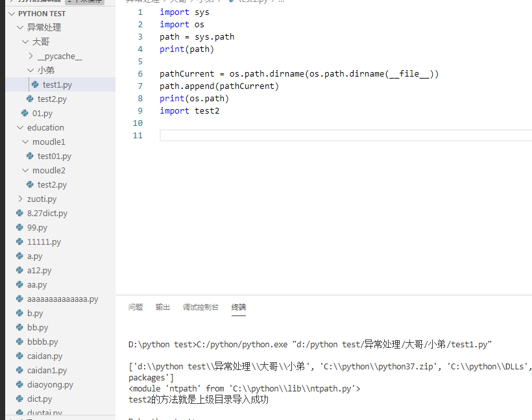
Task: Click Python icon next to a.py
Action: click(x=19, y=256)
